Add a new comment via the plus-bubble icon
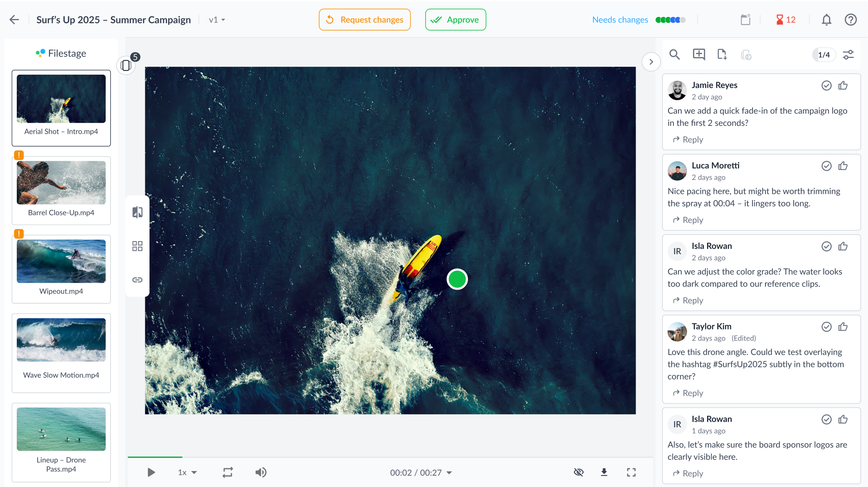This screenshot has height=487, width=868. (x=698, y=54)
